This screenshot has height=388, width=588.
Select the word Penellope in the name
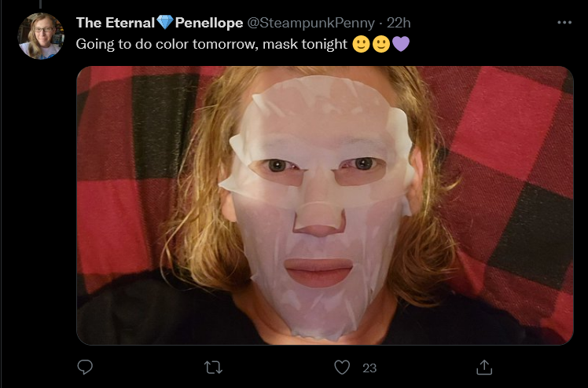209,24
